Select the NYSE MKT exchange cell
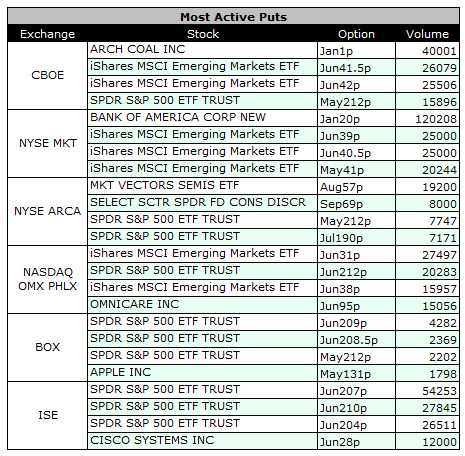The image size is (465, 456). (47, 143)
